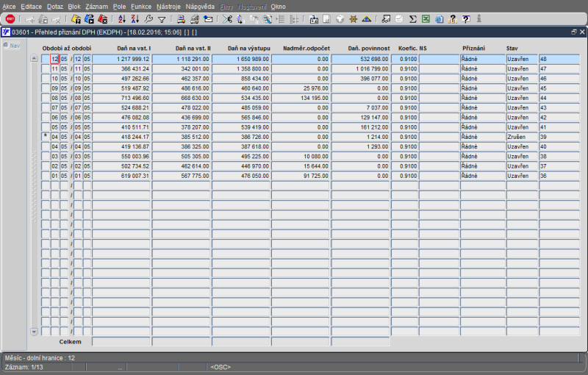
Task: Click the blue document export icon
Action: click(439, 19)
